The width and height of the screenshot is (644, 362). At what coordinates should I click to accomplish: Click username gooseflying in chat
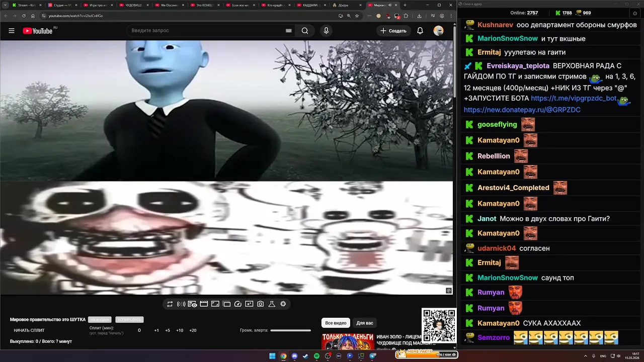click(x=497, y=124)
